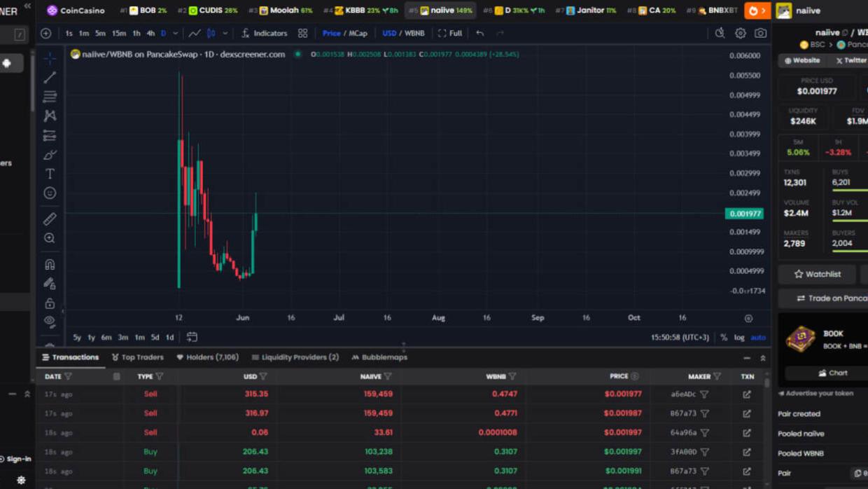Expand the candle style dropdown arrow
The image size is (868, 489).
click(225, 33)
